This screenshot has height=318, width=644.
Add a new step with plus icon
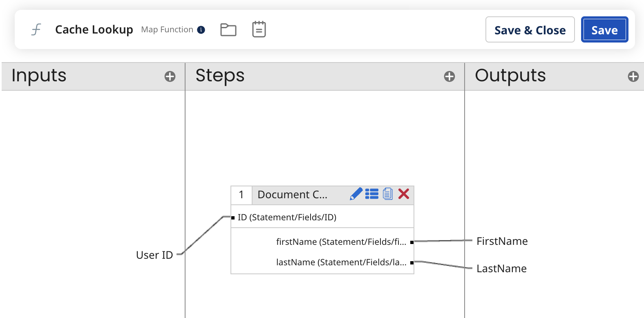(x=449, y=76)
